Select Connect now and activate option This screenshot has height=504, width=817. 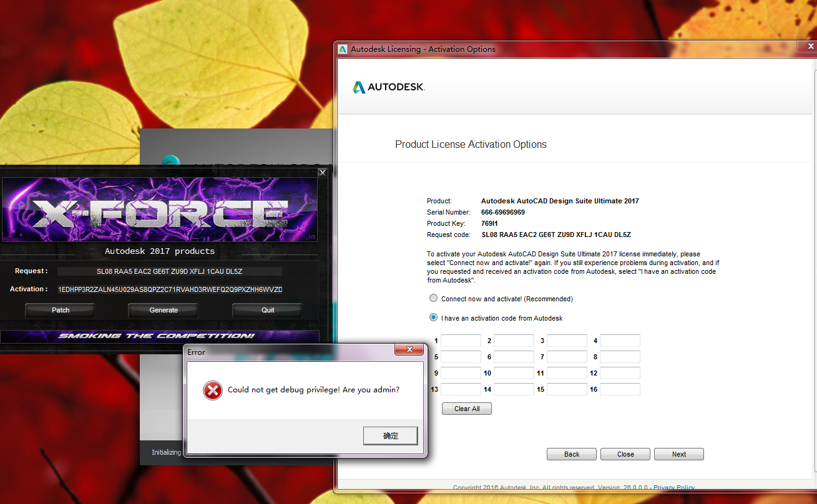434,298
